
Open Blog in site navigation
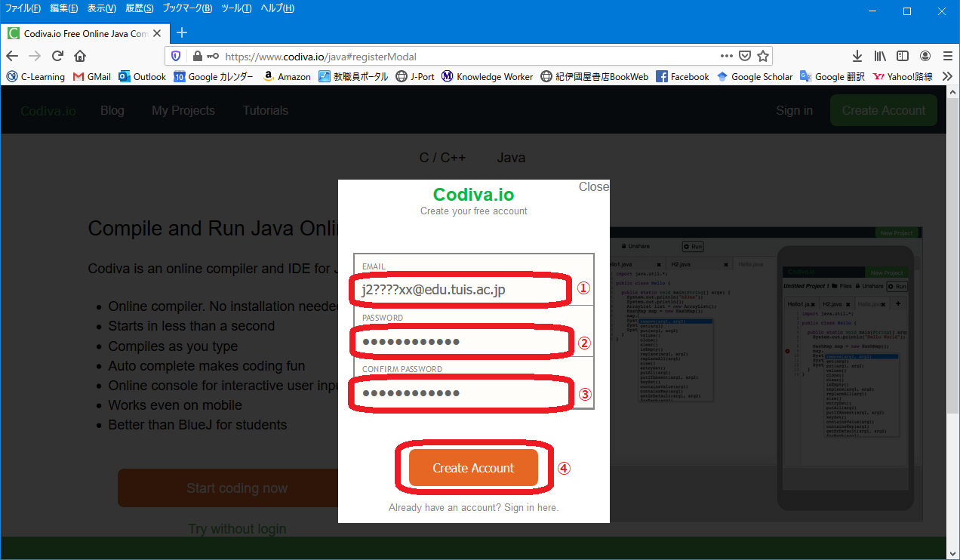coord(112,110)
